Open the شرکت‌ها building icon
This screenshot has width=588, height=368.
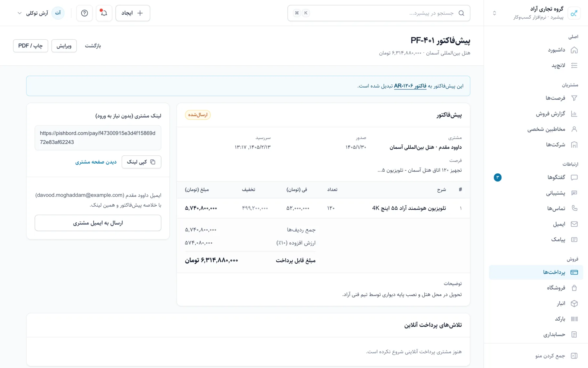click(x=574, y=145)
